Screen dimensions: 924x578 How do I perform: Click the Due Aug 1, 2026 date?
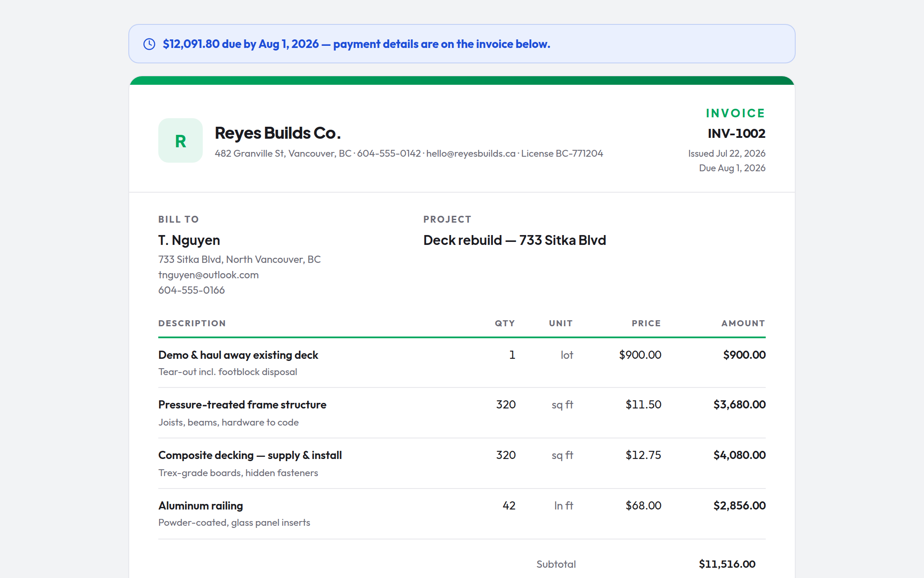[732, 168]
